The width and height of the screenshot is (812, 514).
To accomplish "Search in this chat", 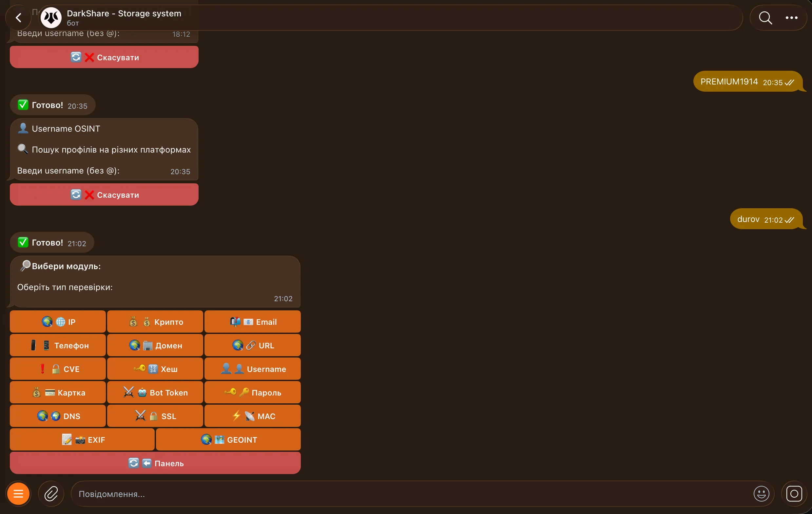I will tap(765, 17).
